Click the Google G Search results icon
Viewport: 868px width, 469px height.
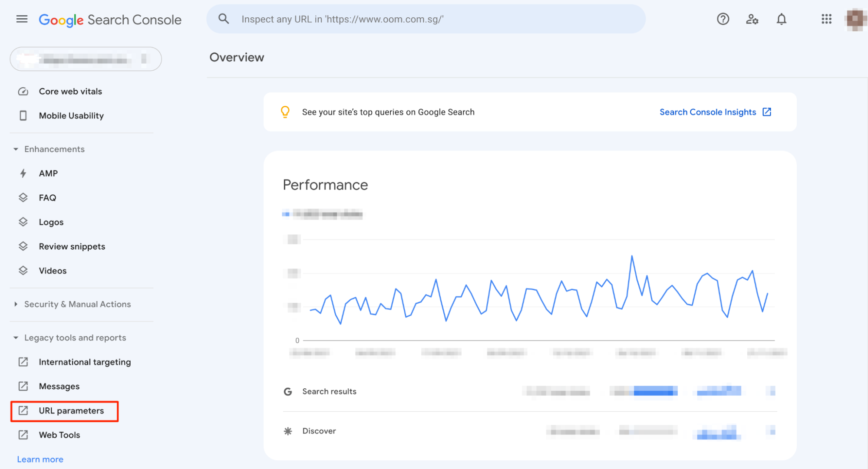click(x=287, y=392)
